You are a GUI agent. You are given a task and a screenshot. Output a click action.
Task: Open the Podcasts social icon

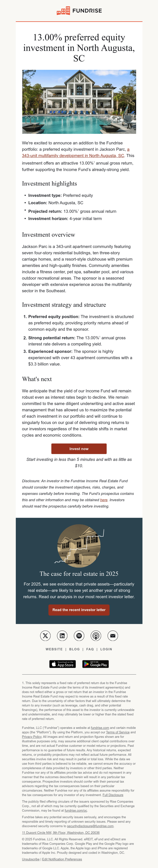(x=96, y=636)
